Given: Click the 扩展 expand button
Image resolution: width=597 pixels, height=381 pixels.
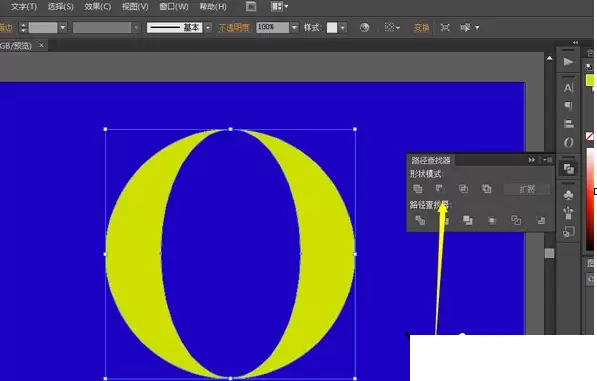Looking at the screenshot, I should [527, 189].
